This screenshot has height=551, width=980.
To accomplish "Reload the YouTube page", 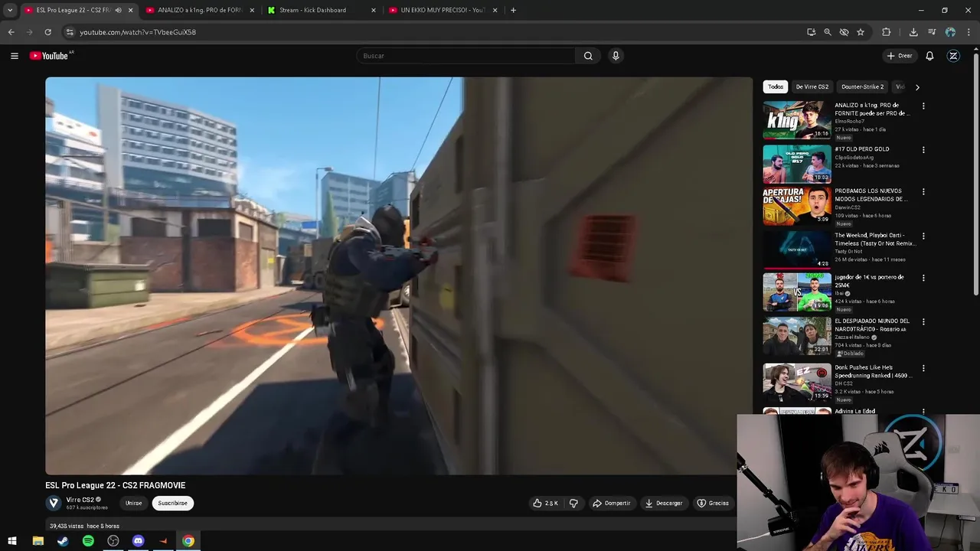I will click(47, 32).
